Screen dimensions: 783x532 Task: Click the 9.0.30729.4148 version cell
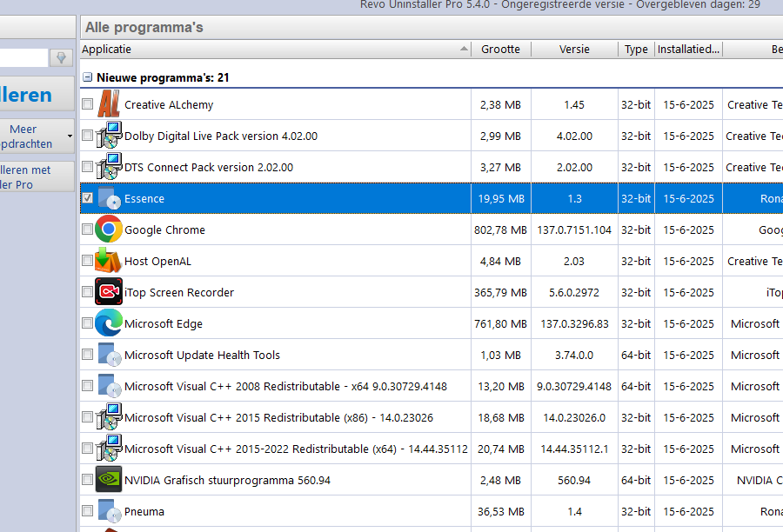574,386
